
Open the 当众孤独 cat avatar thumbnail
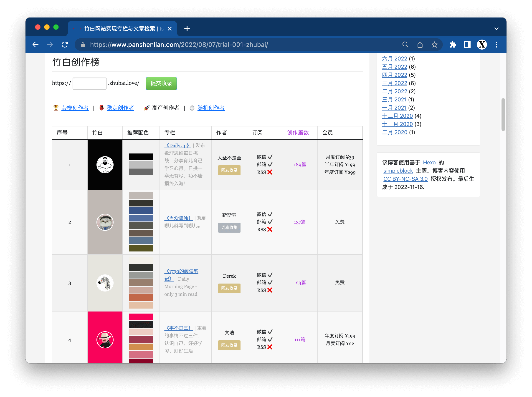(105, 222)
